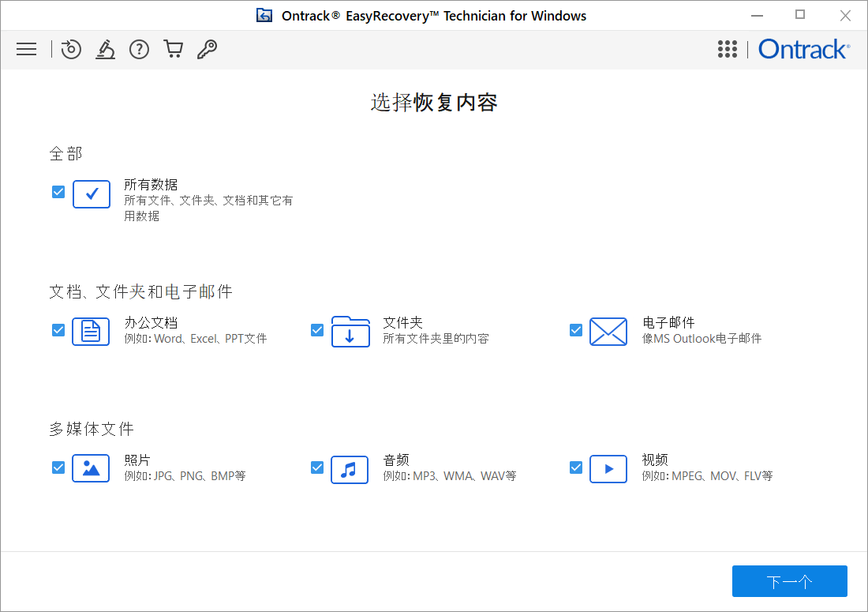
Task: Click the 文件夹 label text
Action: pos(402,322)
